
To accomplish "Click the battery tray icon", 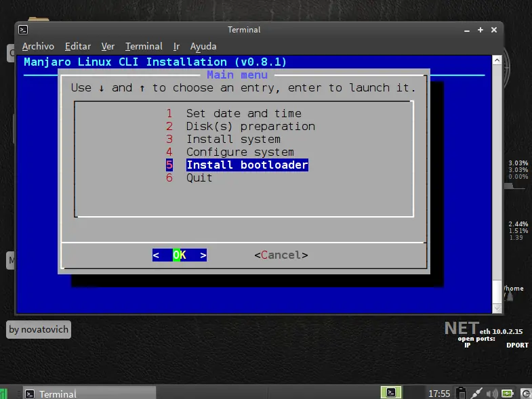I will coord(507,393).
